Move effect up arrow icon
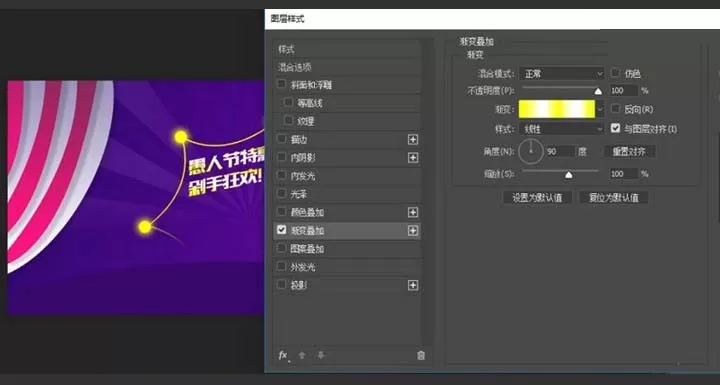This screenshot has height=385, width=720. (x=302, y=356)
